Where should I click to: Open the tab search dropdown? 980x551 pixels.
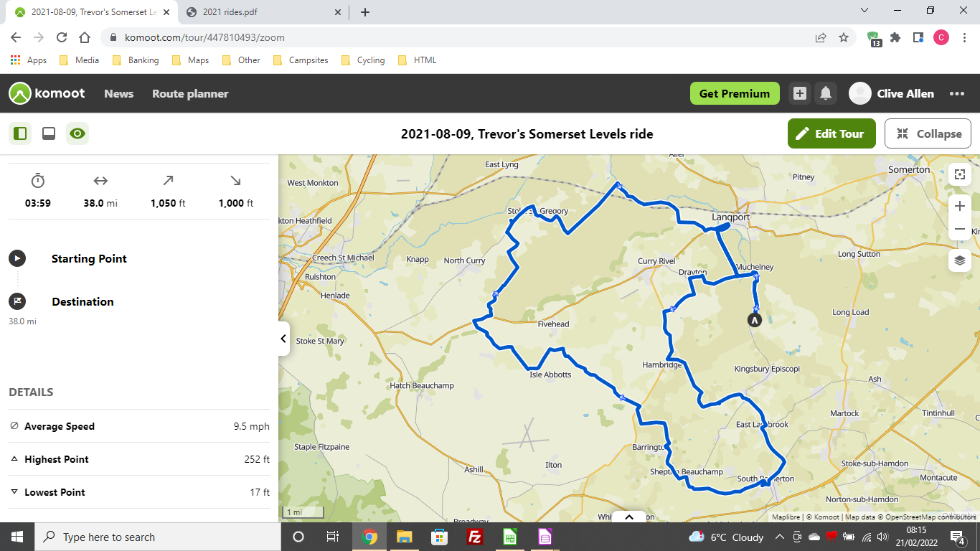coord(864,11)
